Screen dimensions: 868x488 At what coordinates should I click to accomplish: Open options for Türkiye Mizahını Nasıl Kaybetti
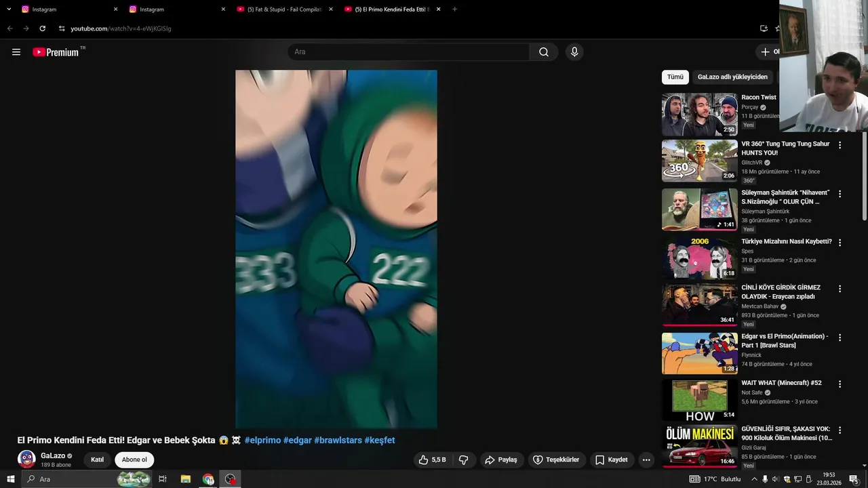coord(840,242)
